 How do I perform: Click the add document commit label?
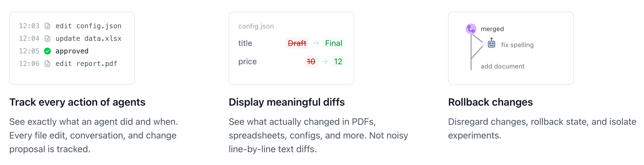(502, 66)
